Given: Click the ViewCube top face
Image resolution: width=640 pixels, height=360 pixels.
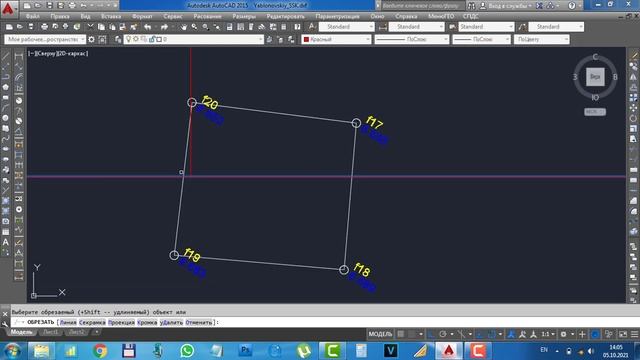Looking at the screenshot, I should [x=595, y=77].
